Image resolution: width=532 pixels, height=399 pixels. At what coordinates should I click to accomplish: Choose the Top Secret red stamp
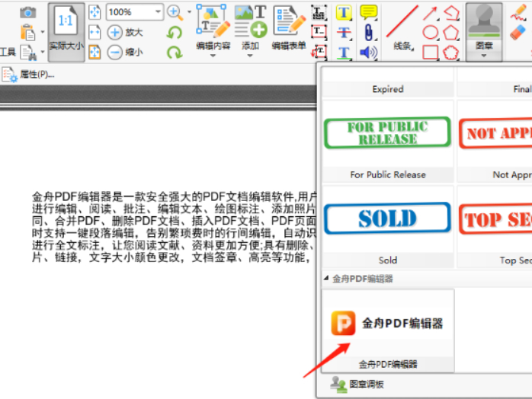pyautogui.click(x=495, y=227)
